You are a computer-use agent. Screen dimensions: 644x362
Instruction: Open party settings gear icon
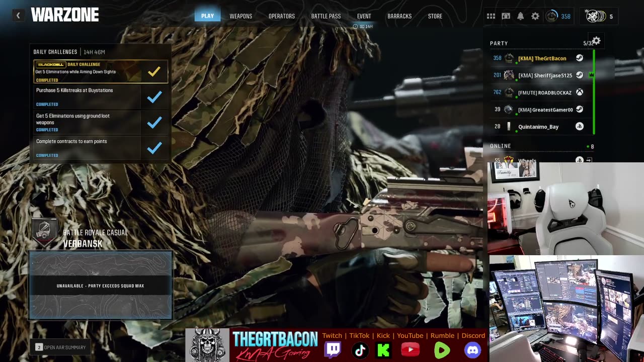[x=596, y=41]
